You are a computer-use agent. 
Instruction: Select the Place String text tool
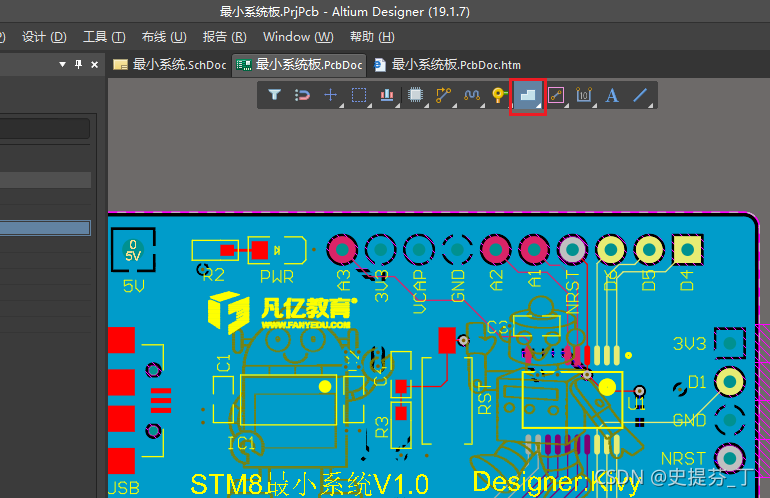[x=612, y=95]
